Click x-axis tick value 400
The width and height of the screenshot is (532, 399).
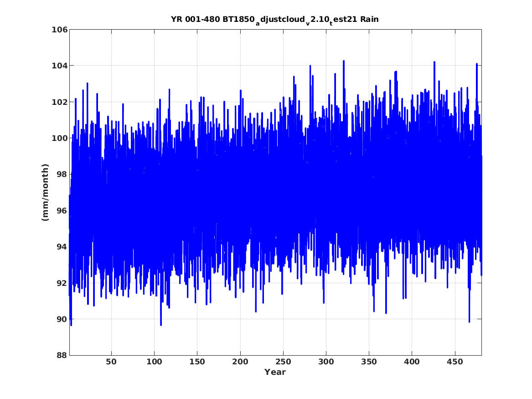tap(412, 362)
